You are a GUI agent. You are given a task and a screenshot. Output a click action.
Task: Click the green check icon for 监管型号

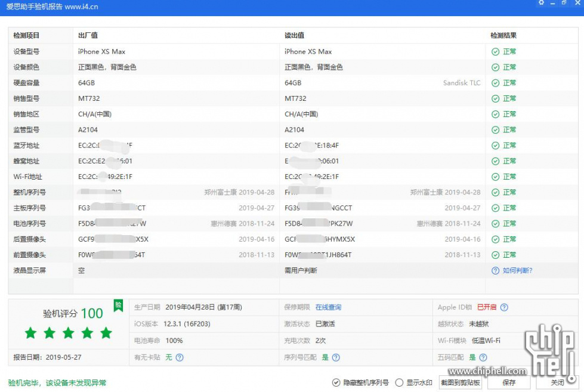[x=495, y=130]
